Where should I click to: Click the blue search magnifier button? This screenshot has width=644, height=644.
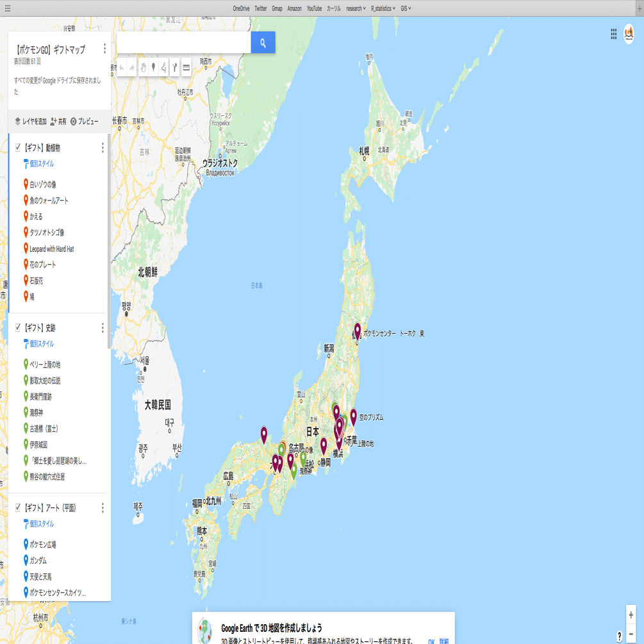click(263, 42)
